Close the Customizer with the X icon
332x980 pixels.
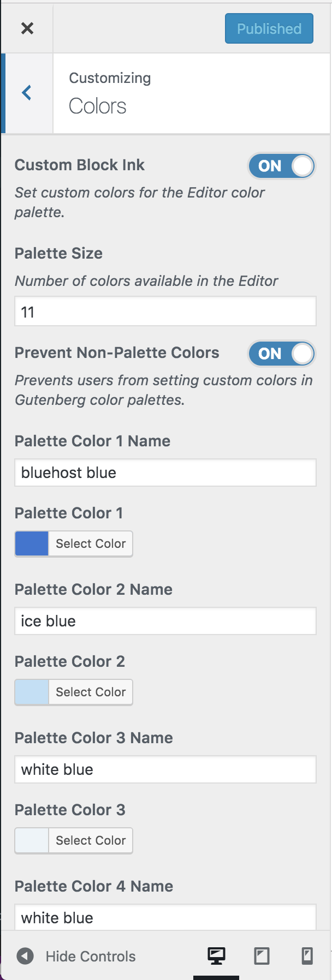pyautogui.click(x=27, y=28)
